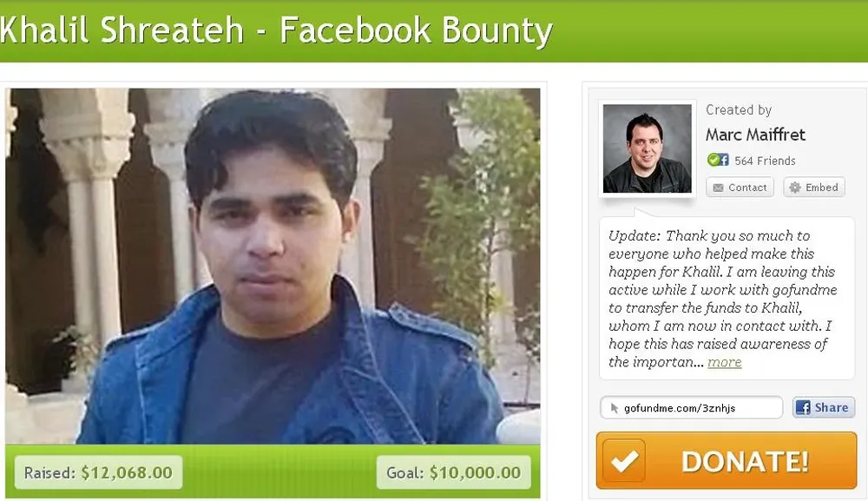
Task: Click the envelope icon on Contact button
Action: pyautogui.click(x=718, y=188)
